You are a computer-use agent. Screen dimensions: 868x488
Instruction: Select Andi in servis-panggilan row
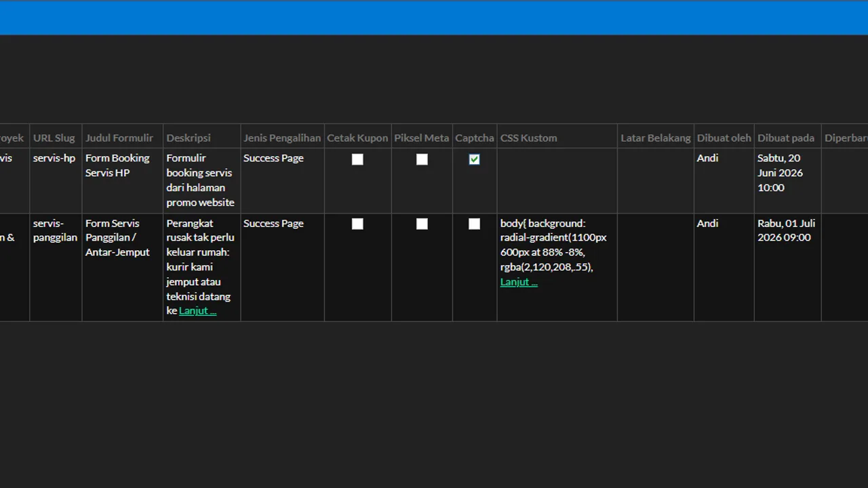(x=707, y=223)
